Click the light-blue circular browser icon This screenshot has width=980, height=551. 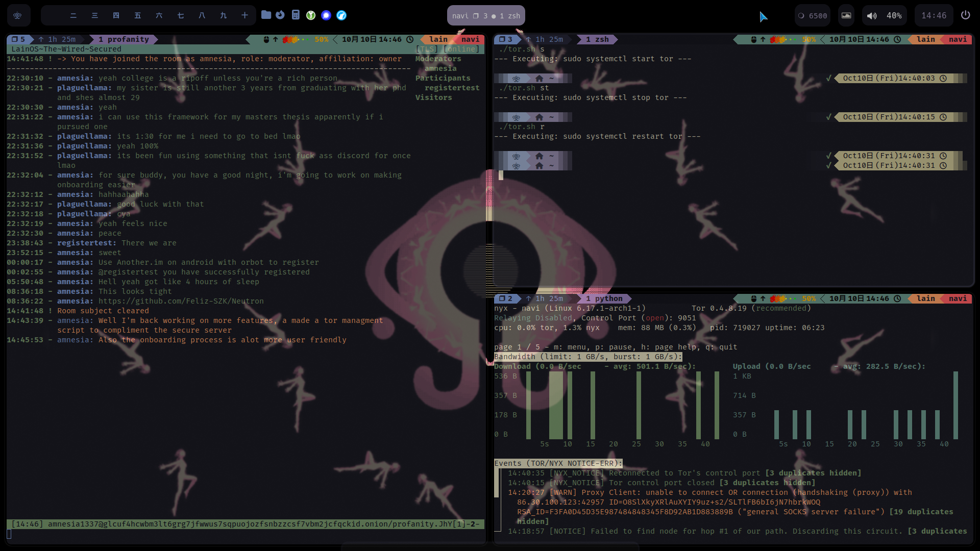tap(341, 15)
